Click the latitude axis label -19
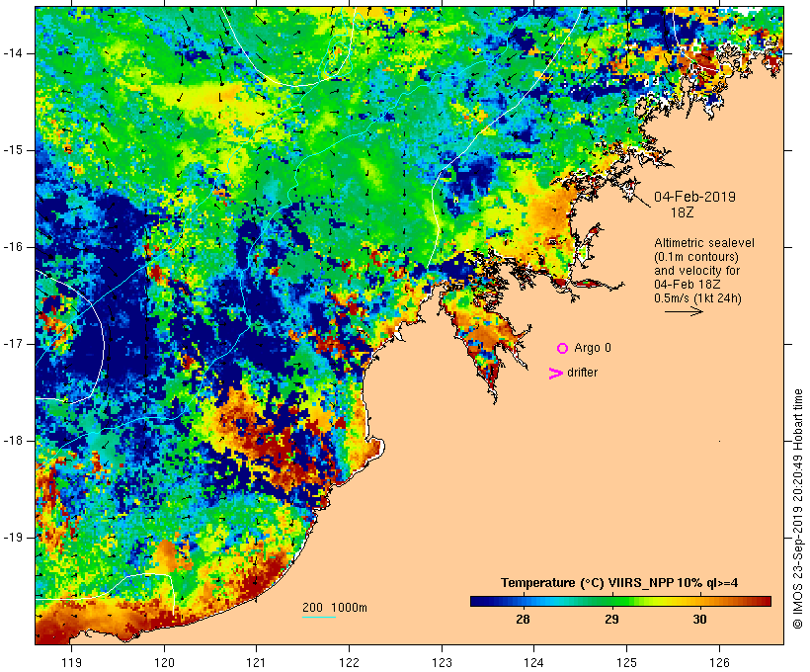 [13, 538]
